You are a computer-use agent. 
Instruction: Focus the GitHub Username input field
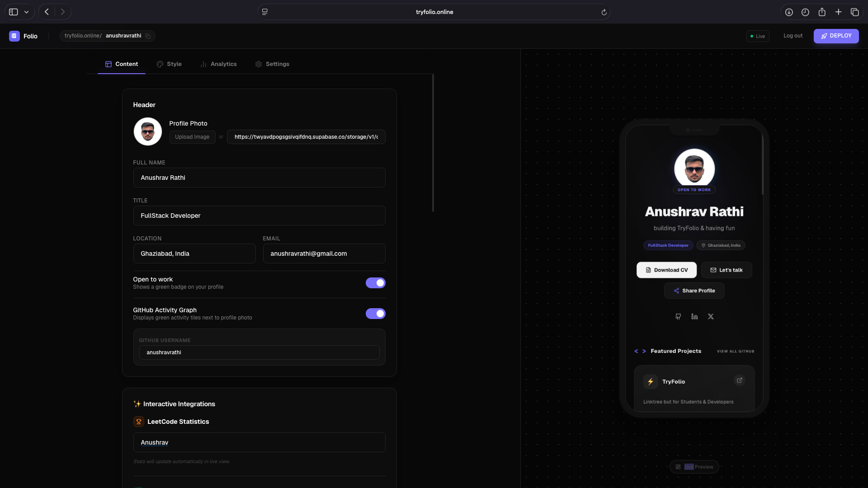(259, 353)
